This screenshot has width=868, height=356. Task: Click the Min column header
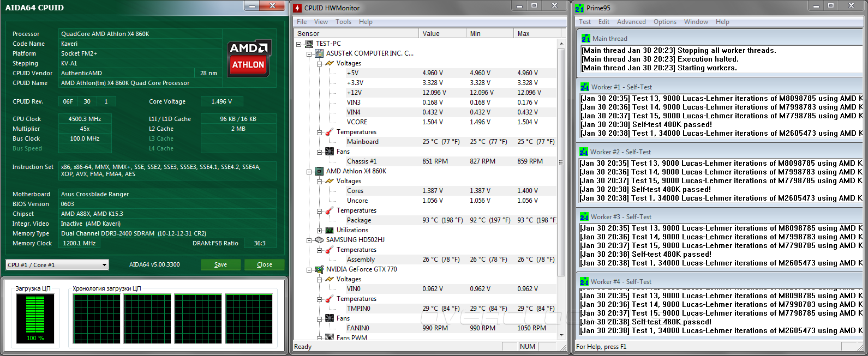pyautogui.click(x=490, y=34)
